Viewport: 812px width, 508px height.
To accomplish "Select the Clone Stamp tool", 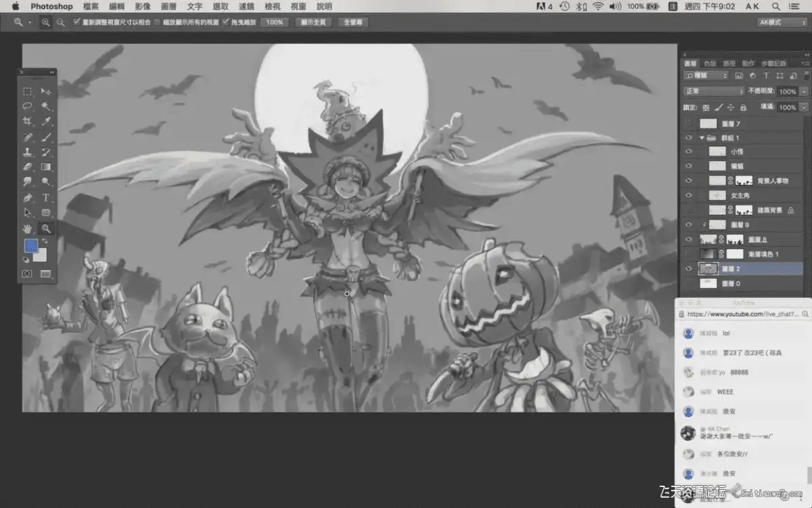I will click(28, 152).
